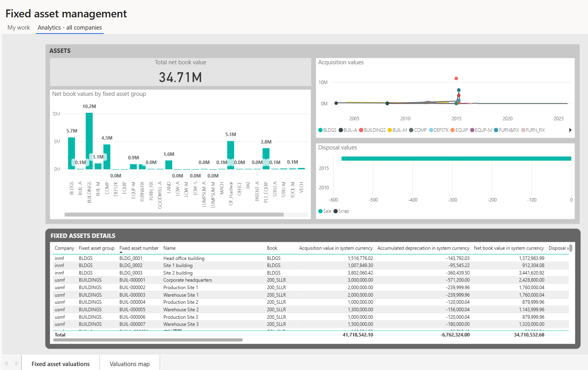
Task: Click the Fixed asset number column header
Action: coord(139,248)
